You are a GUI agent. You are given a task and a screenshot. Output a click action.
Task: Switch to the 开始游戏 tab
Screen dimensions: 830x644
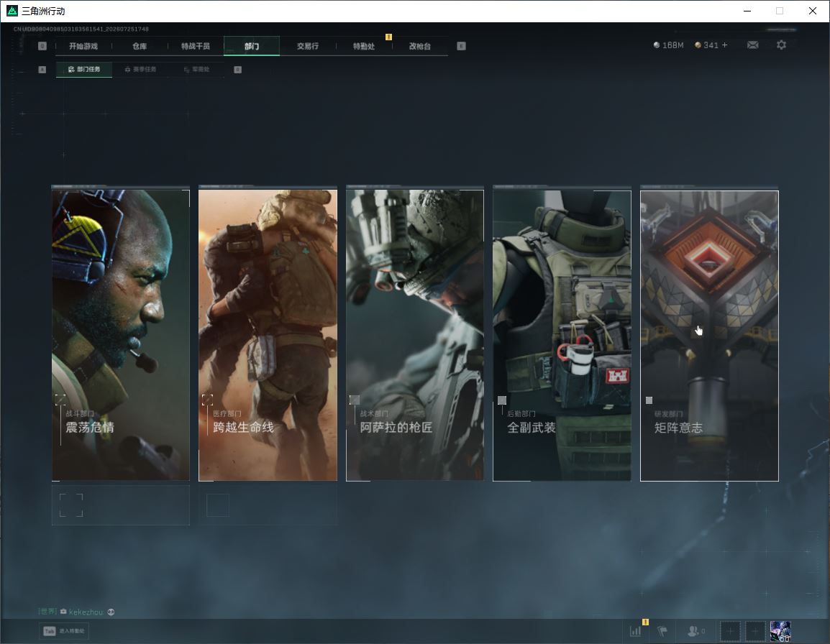[83, 46]
